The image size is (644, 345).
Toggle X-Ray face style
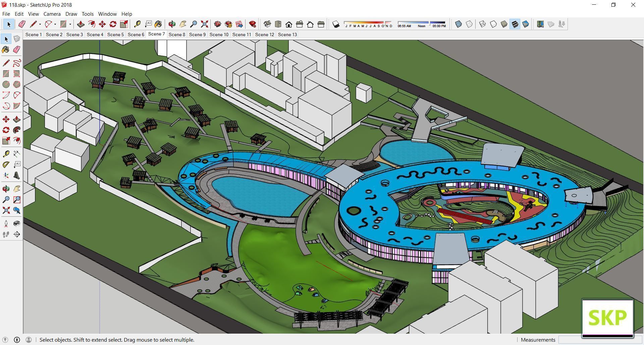459,24
